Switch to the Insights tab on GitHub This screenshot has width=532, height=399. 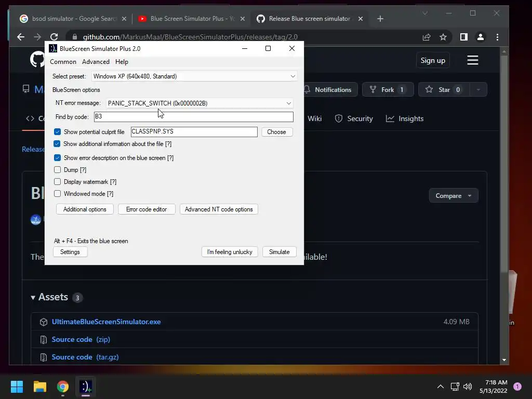click(x=405, y=118)
